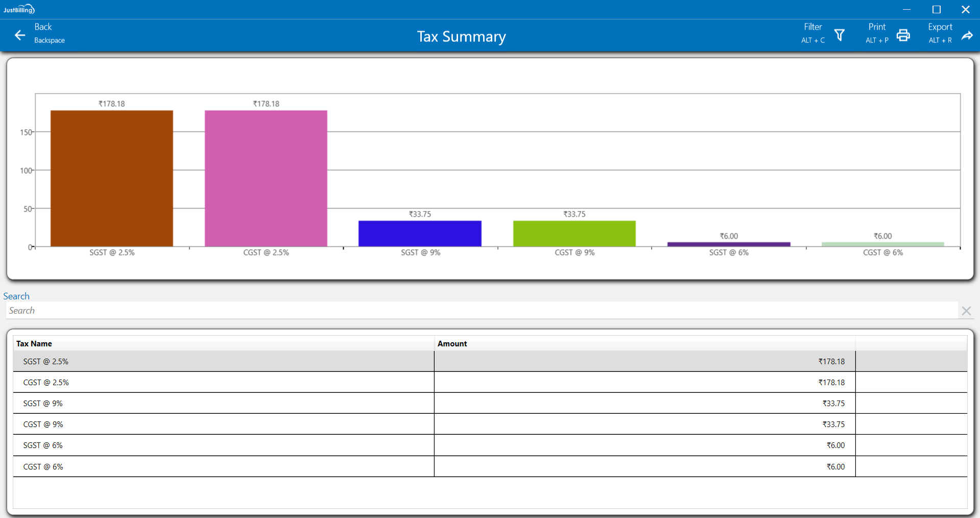Open the Filter funnel icon
980x518 pixels.
[x=839, y=35]
